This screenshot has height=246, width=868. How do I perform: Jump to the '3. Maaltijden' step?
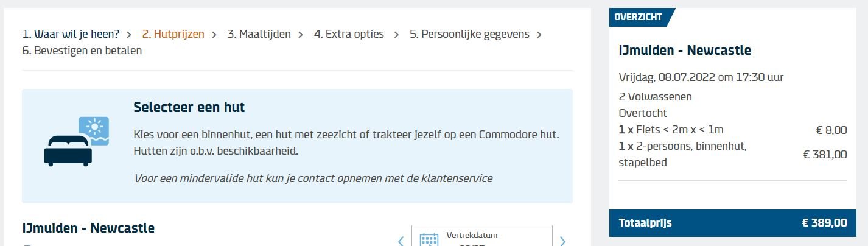pos(259,34)
